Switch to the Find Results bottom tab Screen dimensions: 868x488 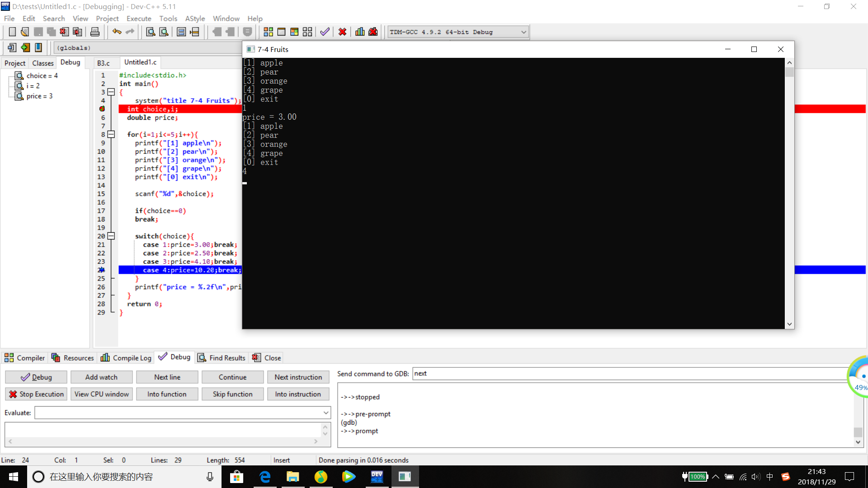click(x=222, y=357)
